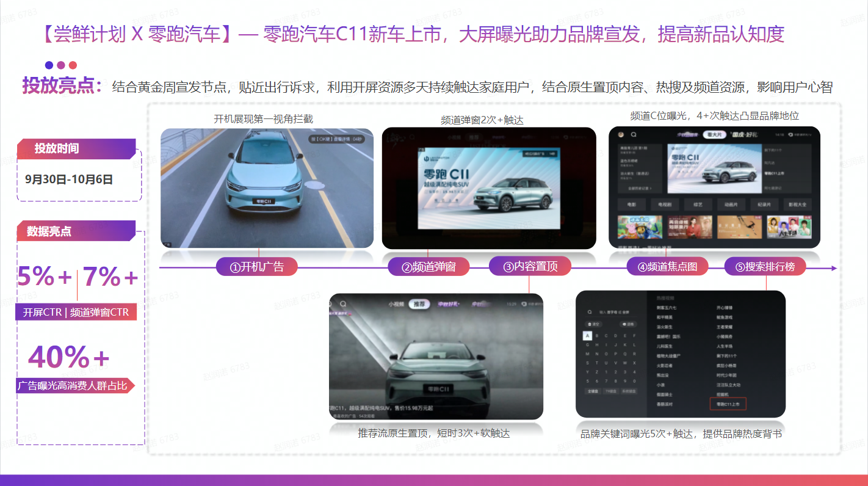
Task: Open the 影视大全 category
Action: 798,205
